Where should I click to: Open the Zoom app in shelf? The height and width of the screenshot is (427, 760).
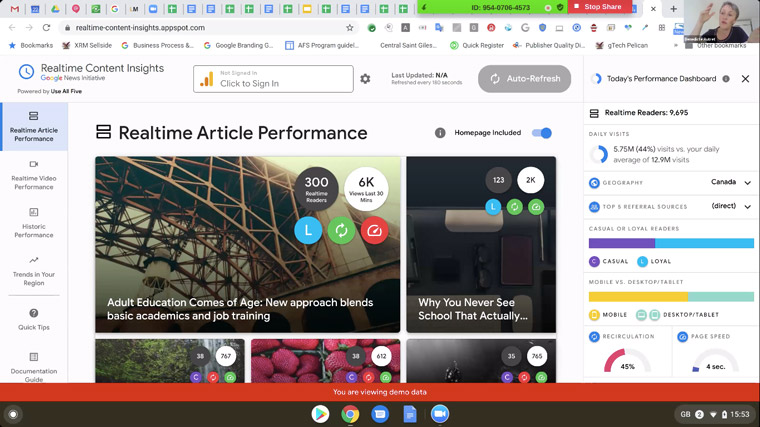click(x=440, y=414)
